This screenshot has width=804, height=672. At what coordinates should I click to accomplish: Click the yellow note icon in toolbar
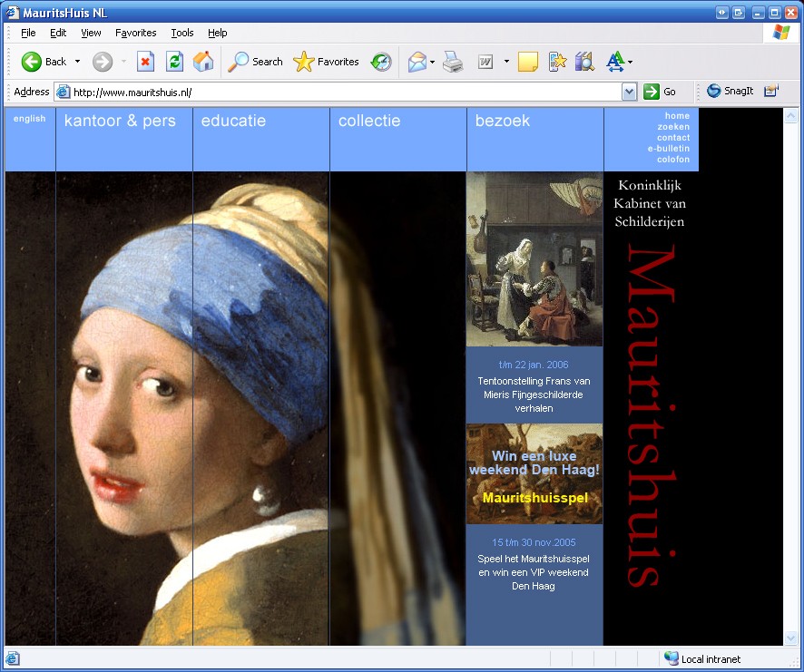coord(527,62)
